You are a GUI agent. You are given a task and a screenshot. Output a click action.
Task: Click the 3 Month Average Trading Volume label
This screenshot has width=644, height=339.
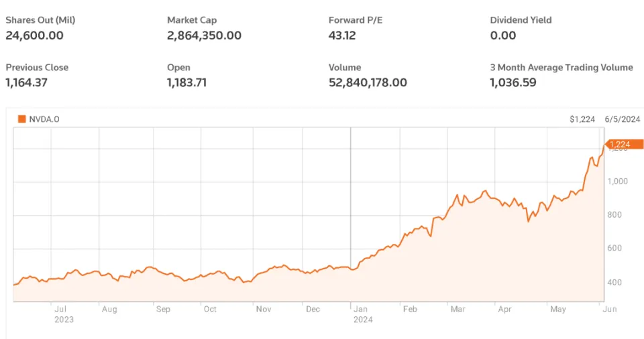coord(561,67)
